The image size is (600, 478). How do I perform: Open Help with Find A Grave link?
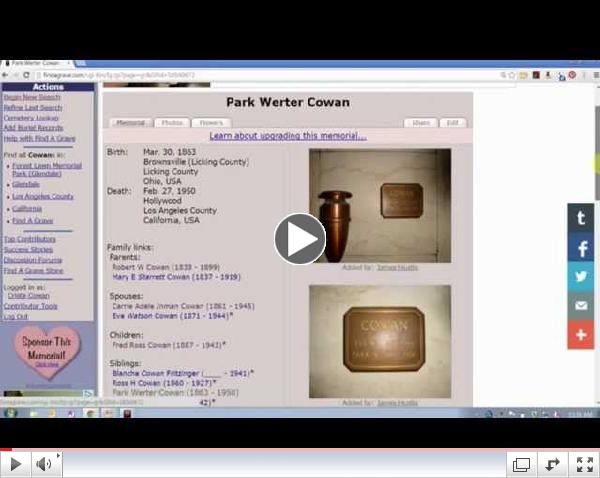(40, 138)
